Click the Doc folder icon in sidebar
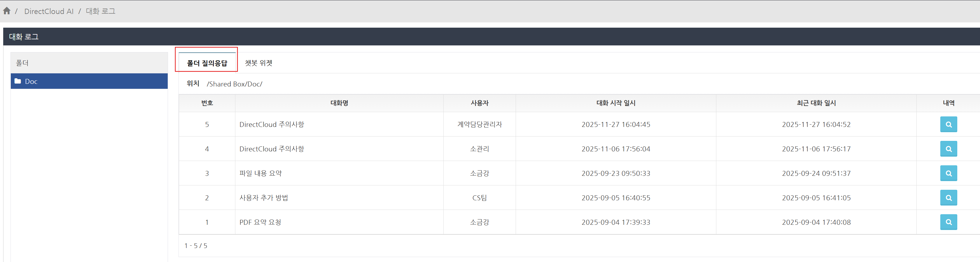This screenshot has height=262, width=980. pos(17,81)
